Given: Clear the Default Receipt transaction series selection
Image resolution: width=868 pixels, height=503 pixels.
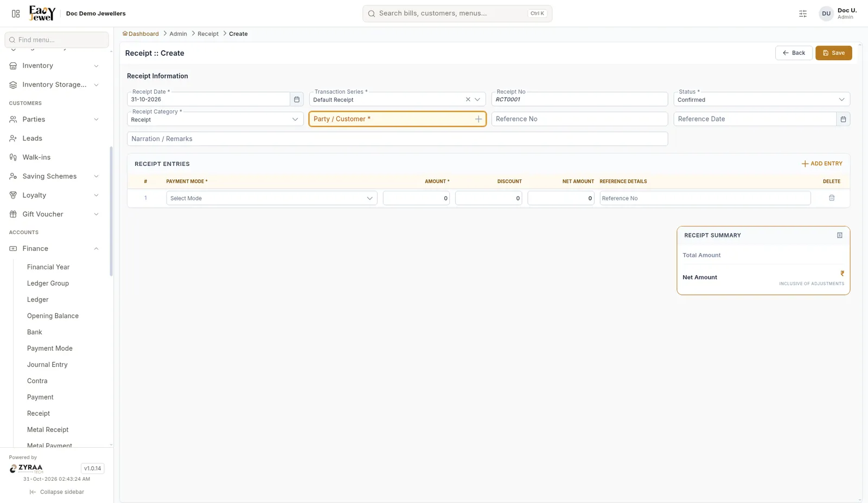Looking at the screenshot, I should (x=468, y=99).
